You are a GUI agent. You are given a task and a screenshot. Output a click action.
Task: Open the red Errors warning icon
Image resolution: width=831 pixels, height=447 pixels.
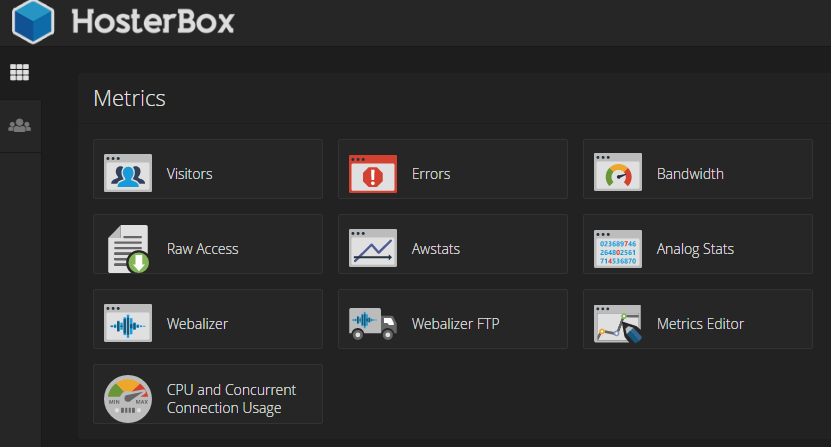(x=373, y=173)
